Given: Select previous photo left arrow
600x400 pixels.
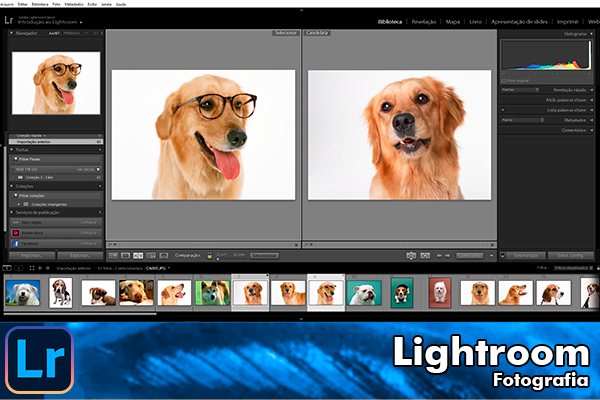Looking at the screenshot, I should (439, 255).
